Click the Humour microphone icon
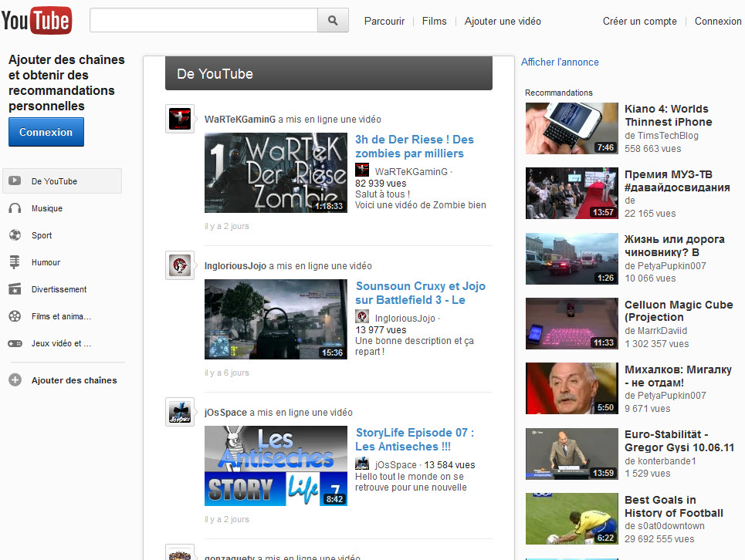This screenshot has width=745, height=560. [15, 262]
